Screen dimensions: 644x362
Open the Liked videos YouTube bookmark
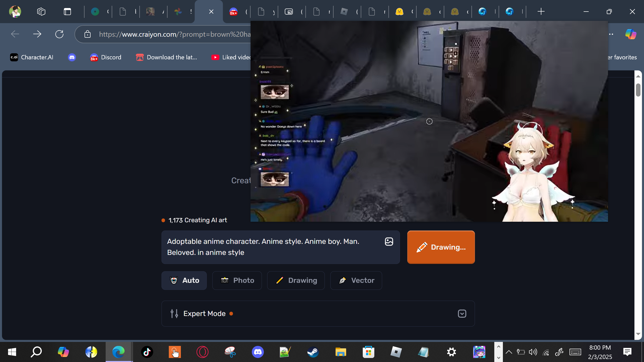(231, 57)
